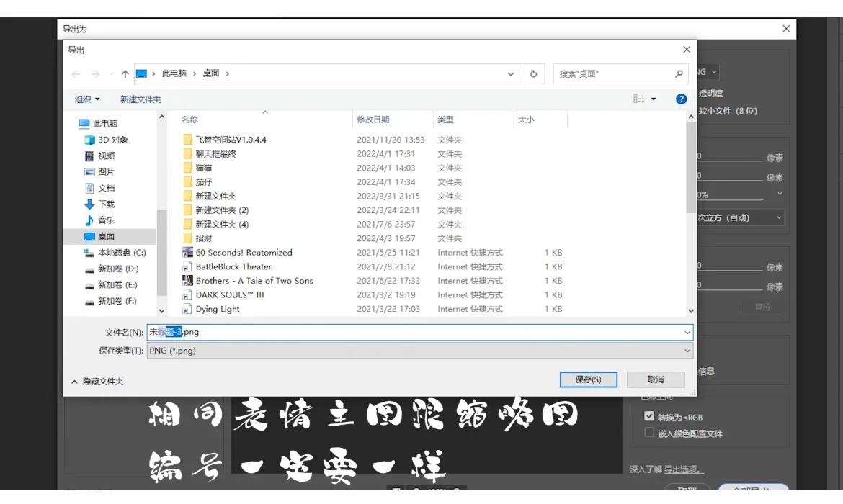Image resolution: width=843 pixels, height=504 pixels.
Task: Refresh the Desktop folder listing
Action: click(533, 73)
